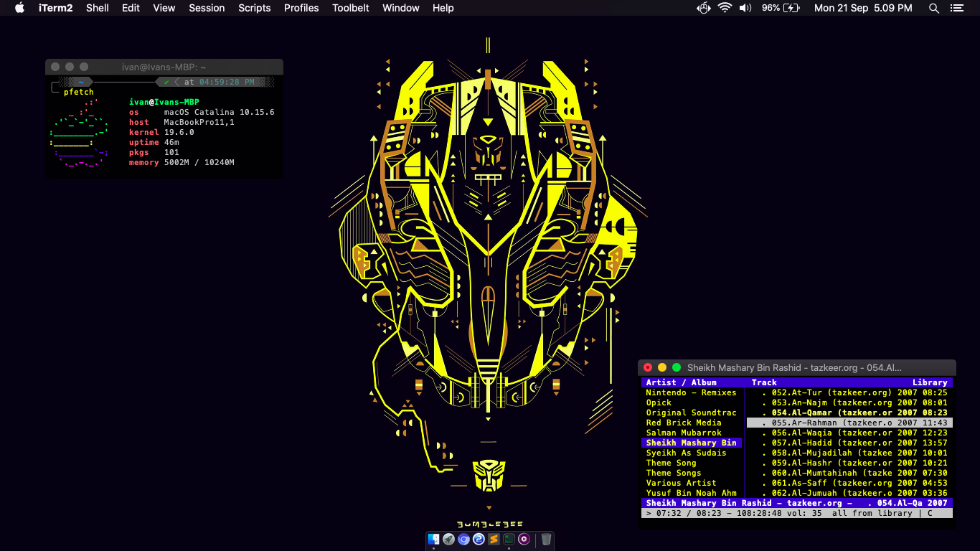Open the Window menu

(x=401, y=8)
